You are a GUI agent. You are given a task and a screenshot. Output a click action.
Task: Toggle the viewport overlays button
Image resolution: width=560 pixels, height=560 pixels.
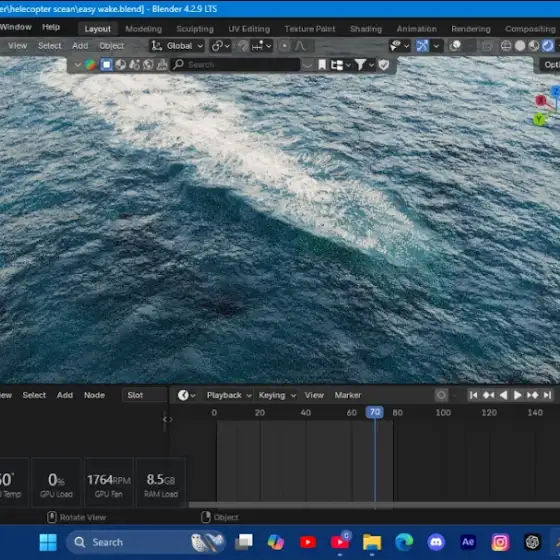pos(455,46)
